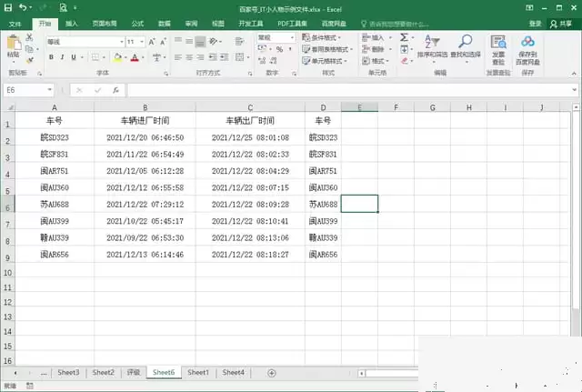Click the Insert Function fx icon

[x=115, y=90]
